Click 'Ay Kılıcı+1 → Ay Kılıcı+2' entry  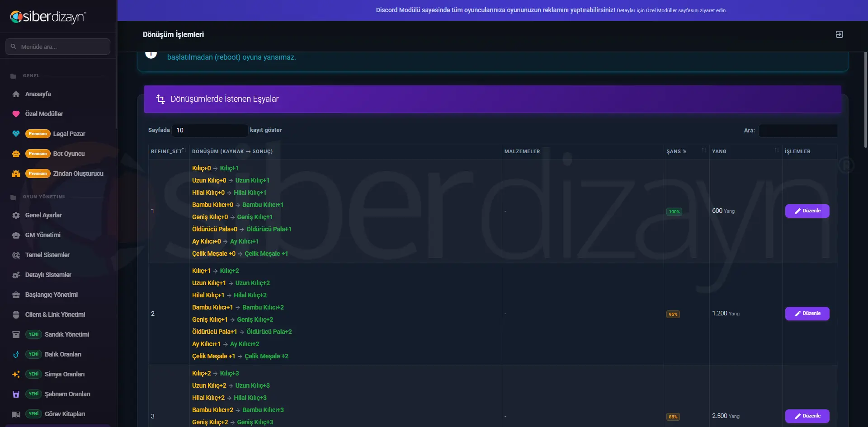tap(226, 344)
